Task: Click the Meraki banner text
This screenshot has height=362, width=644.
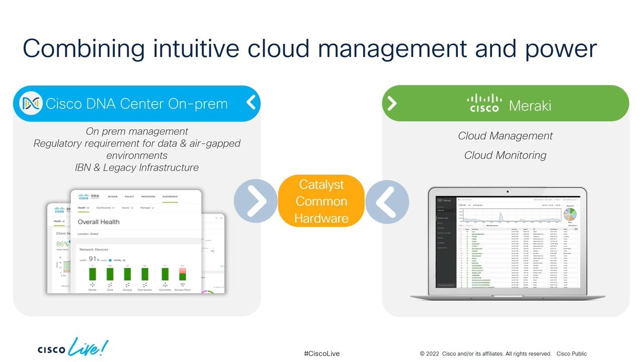Action: click(x=530, y=105)
